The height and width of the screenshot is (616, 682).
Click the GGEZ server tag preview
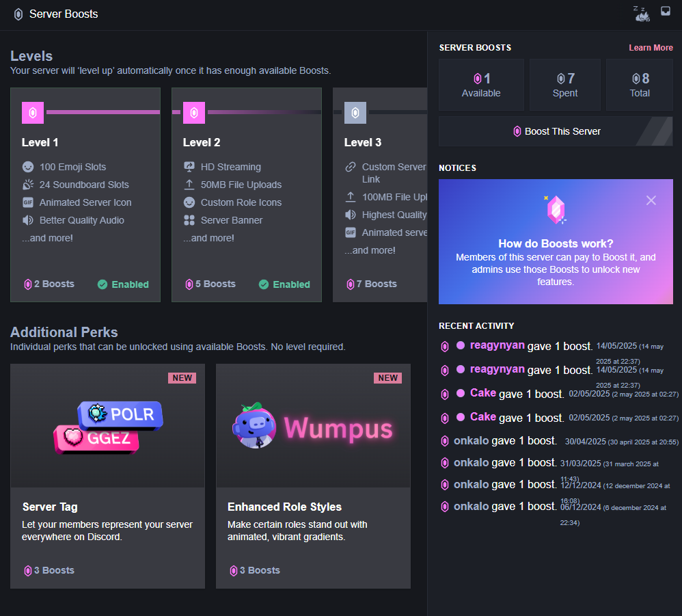(x=96, y=438)
